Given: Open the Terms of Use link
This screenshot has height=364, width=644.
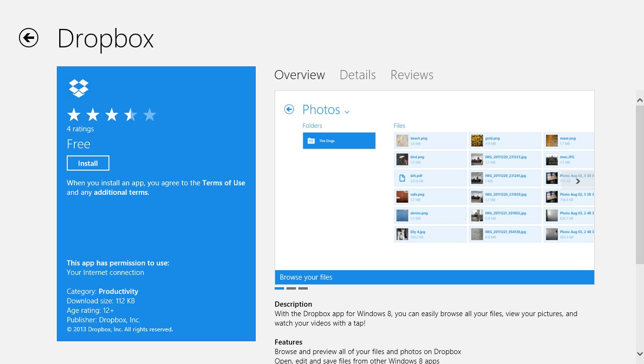Looking at the screenshot, I should (x=224, y=183).
